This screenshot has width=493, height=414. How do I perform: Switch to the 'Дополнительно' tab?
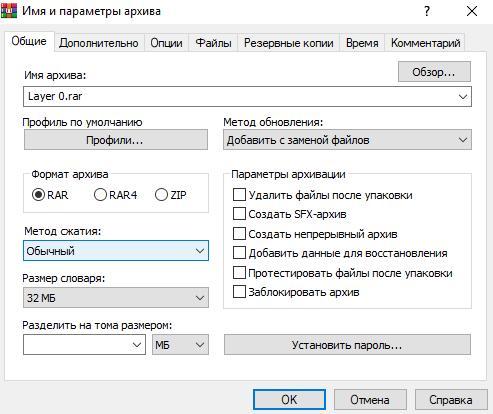pos(99,43)
